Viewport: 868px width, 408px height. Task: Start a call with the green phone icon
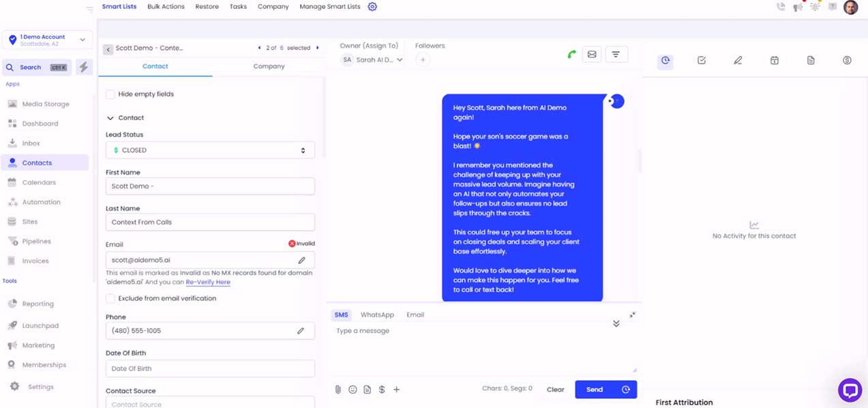coord(571,54)
